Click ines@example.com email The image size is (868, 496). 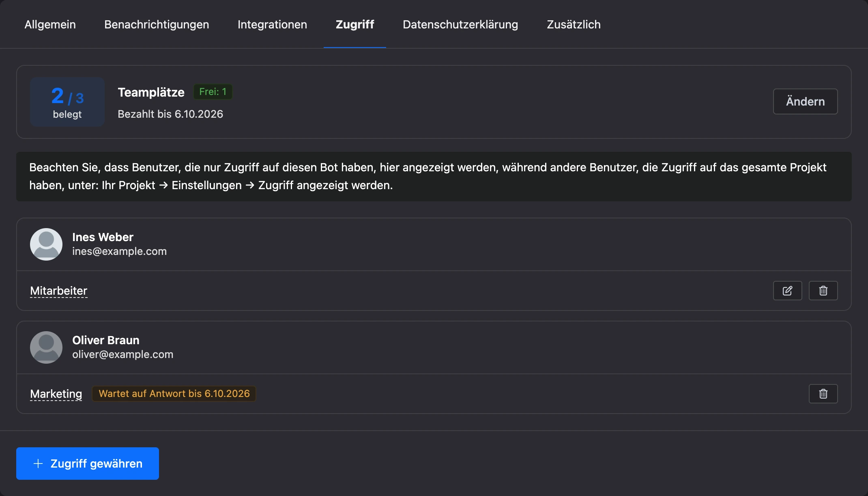[119, 252]
